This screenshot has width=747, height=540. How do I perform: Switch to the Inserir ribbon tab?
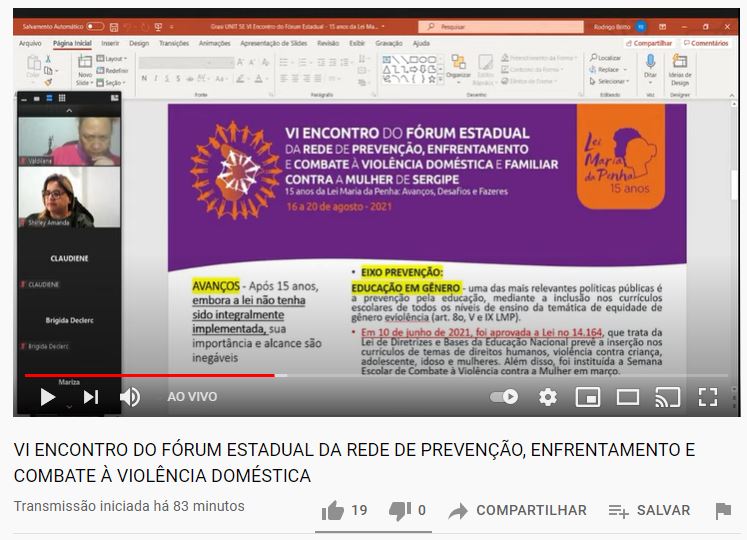(x=110, y=43)
